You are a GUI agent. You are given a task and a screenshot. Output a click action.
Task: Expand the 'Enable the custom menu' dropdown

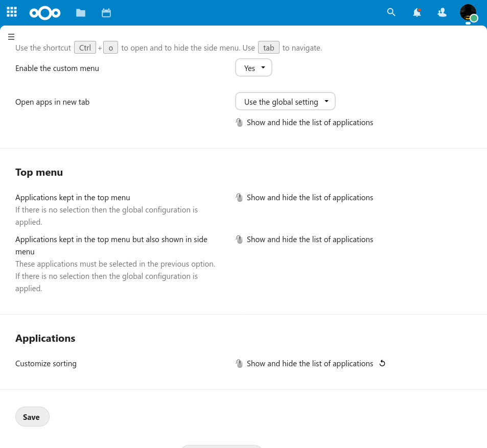(253, 68)
